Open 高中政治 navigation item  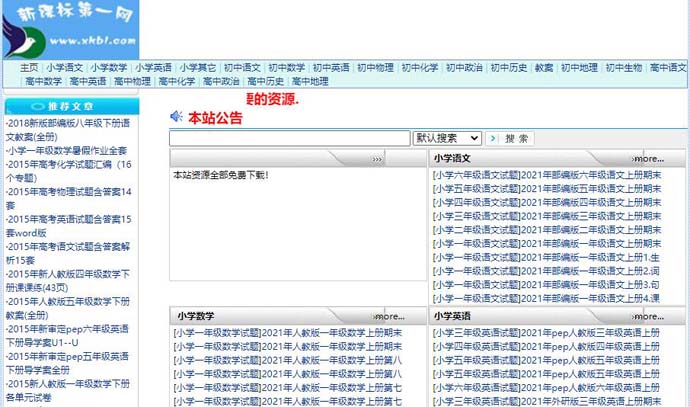pos(221,81)
